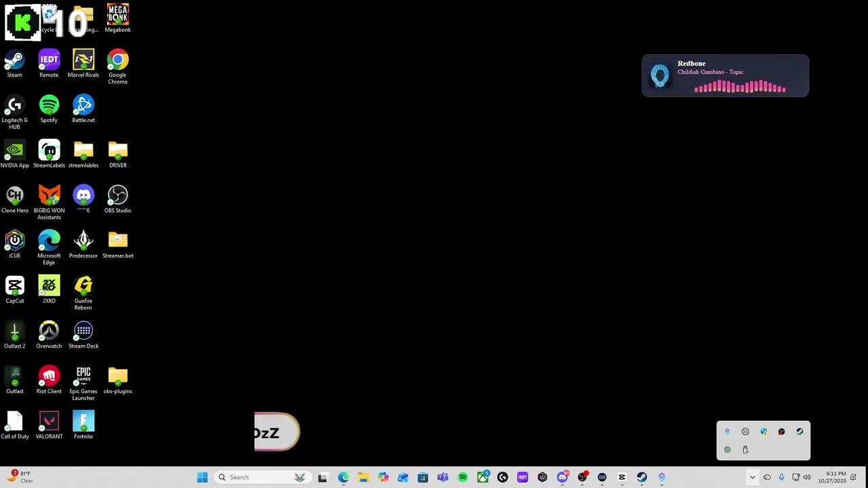Open the Windows Start menu

tap(202, 477)
